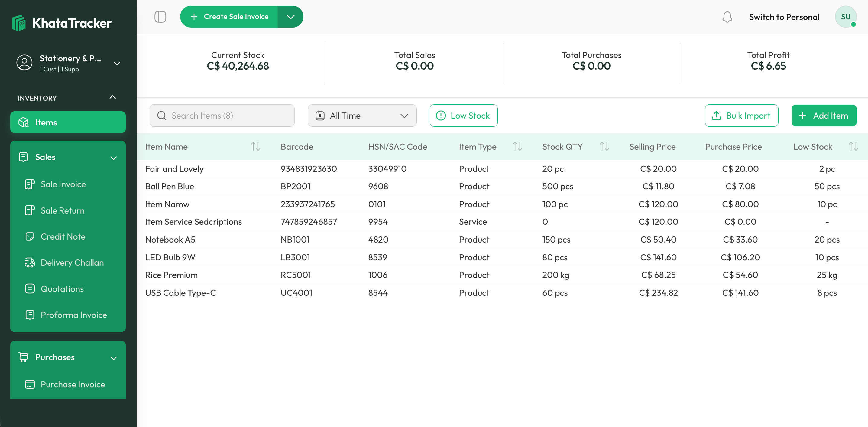The image size is (868, 427).
Task: Sort by Item Name arrows
Action: coord(255,146)
